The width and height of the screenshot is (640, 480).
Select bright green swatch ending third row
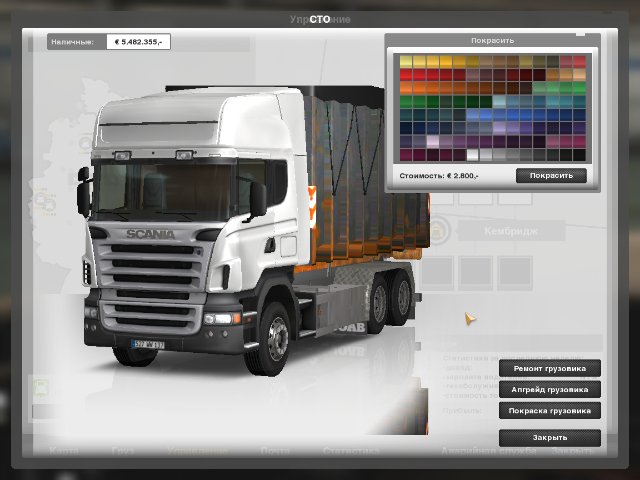click(x=579, y=88)
